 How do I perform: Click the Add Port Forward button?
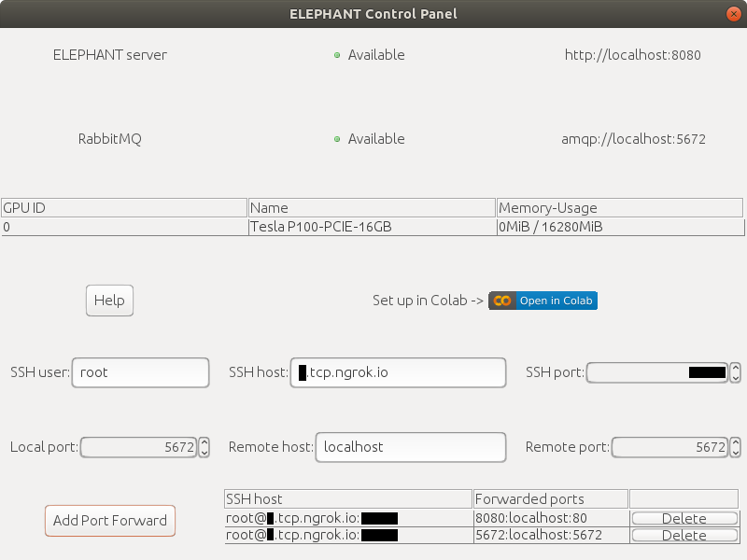click(x=110, y=521)
